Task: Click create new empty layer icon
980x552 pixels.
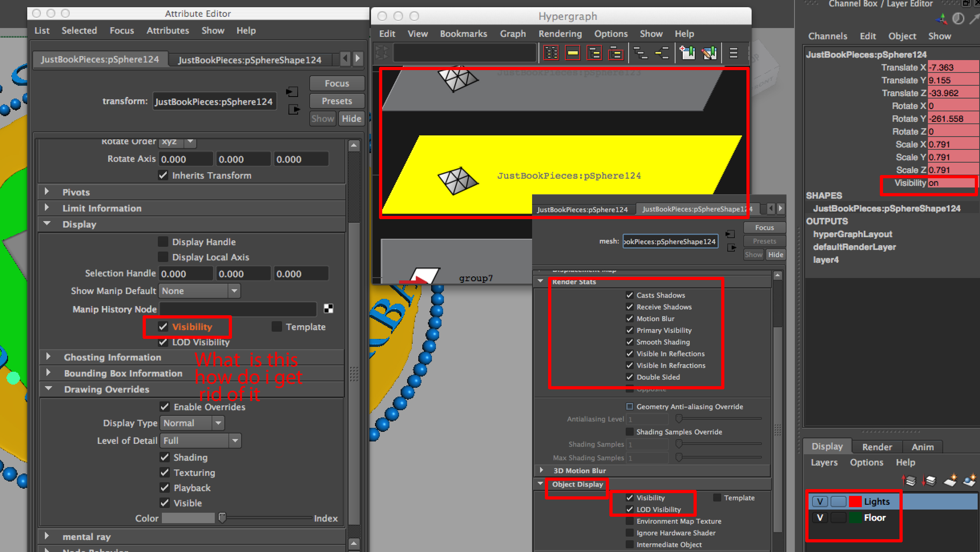Action: 950,480
